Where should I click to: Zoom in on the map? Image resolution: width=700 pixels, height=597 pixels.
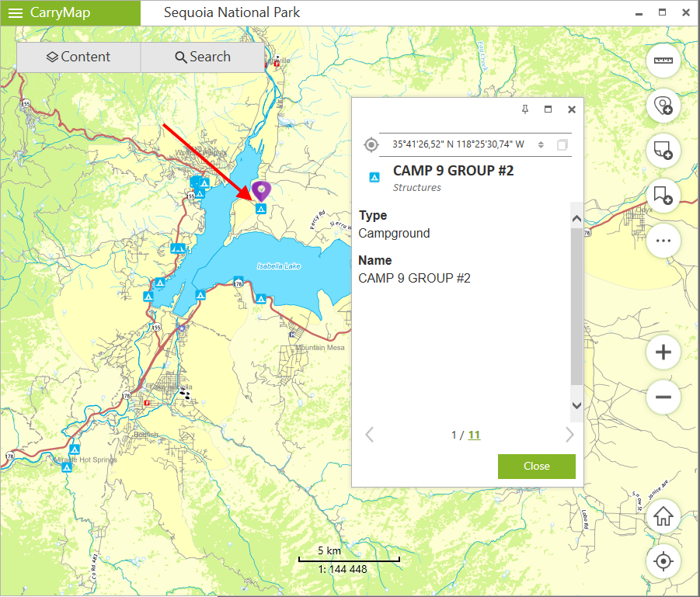663,352
